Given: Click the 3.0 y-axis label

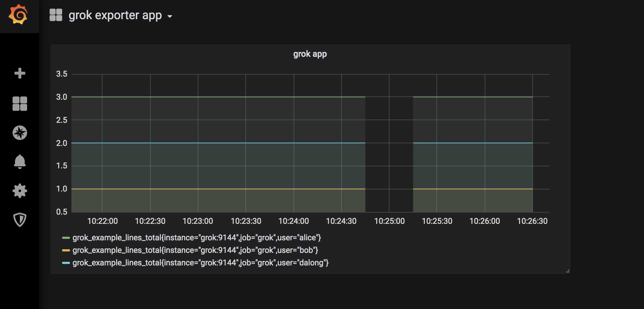Looking at the screenshot, I should point(61,97).
